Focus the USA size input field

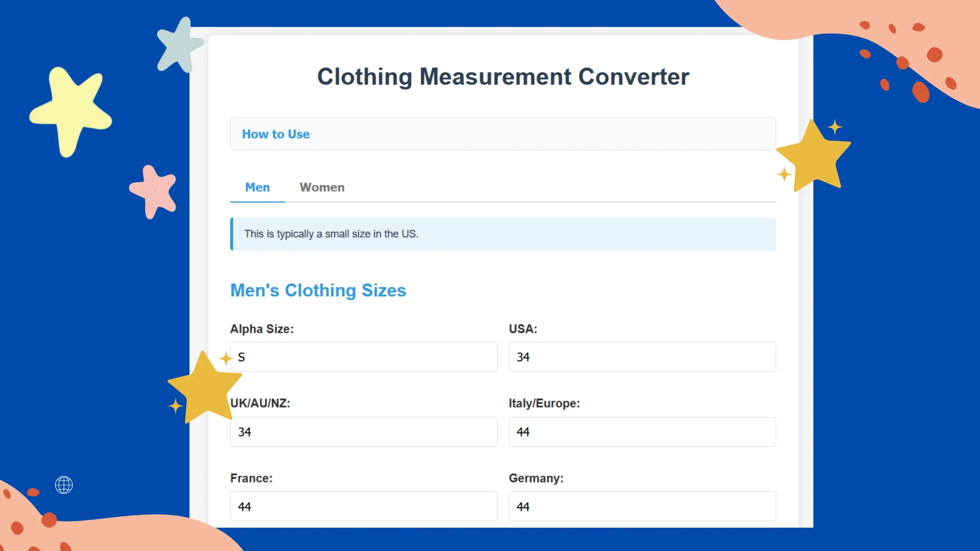click(642, 357)
